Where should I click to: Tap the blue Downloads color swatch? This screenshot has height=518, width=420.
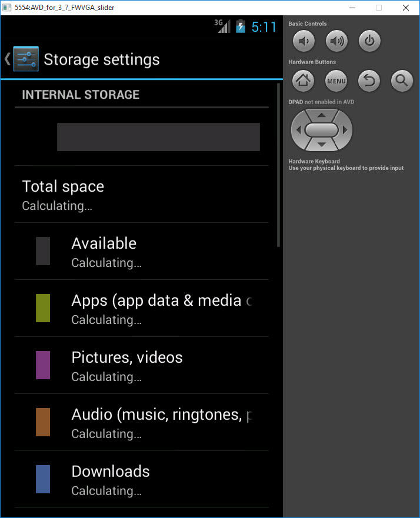tap(43, 479)
